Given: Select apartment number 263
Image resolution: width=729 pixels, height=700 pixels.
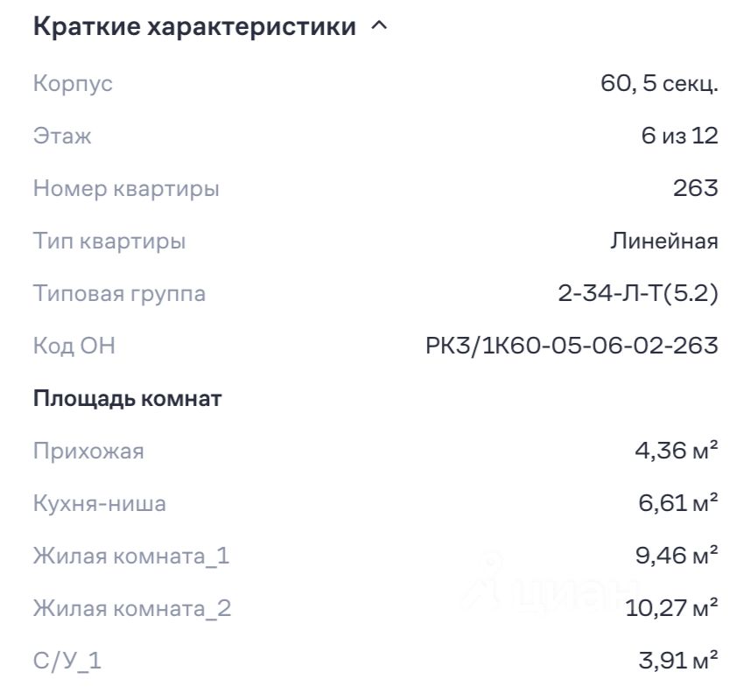Looking at the screenshot, I should coord(696,188).
